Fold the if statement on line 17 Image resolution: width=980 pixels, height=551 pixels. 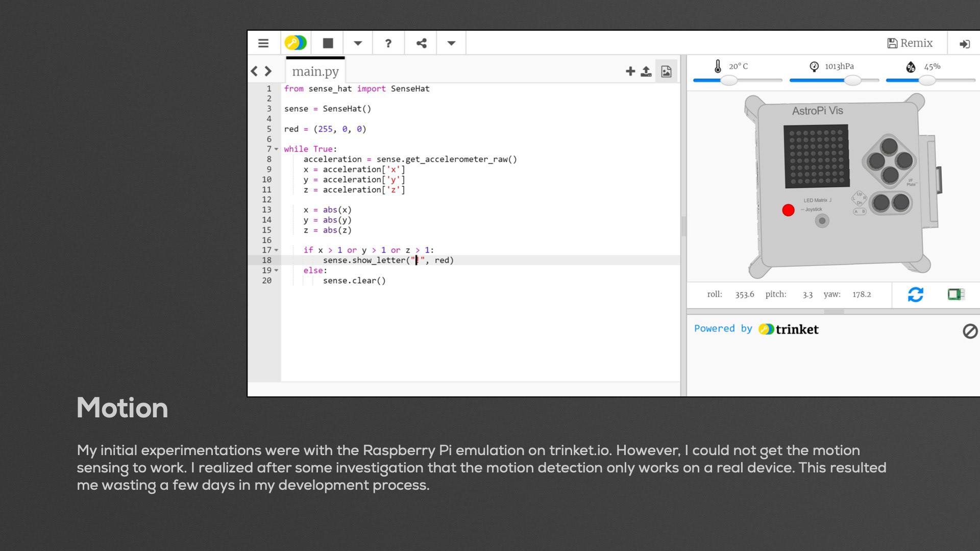click(277, 251)
